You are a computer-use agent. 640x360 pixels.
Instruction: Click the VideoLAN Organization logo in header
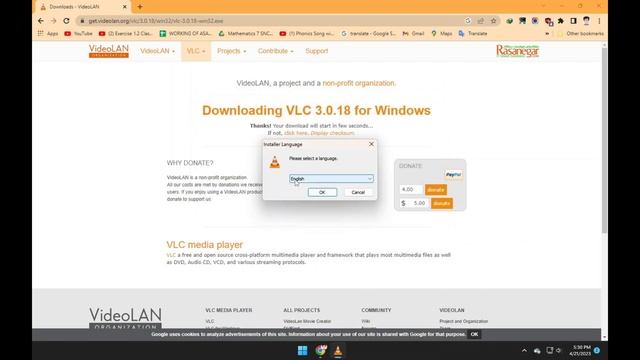109,51
